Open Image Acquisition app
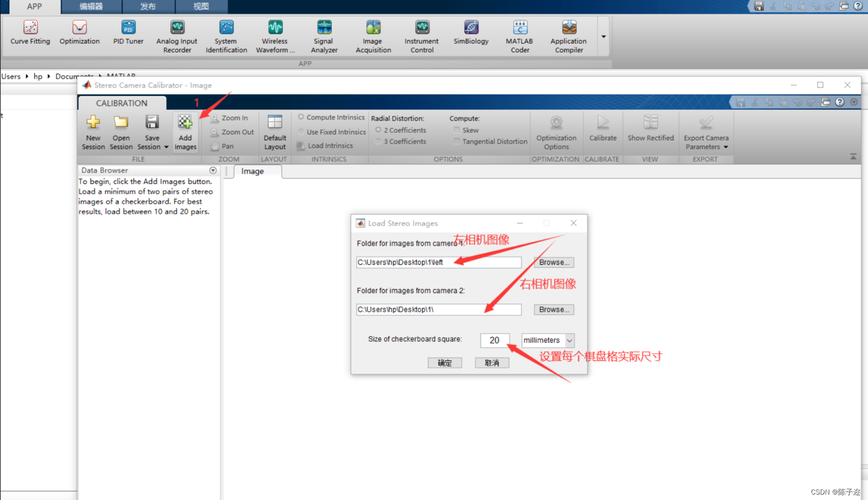The image size is (868, 500). click(373, 37)
